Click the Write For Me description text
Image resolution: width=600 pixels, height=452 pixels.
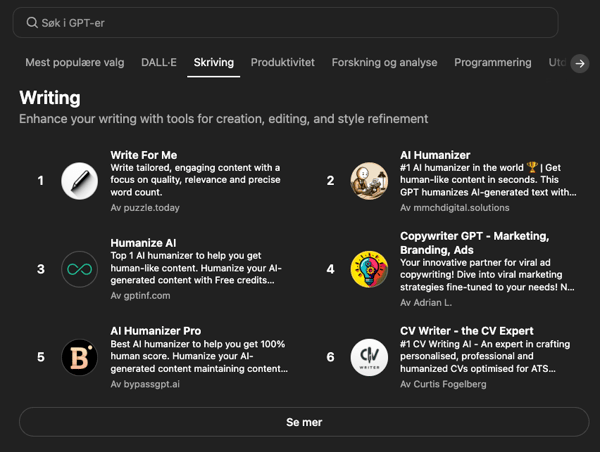point(196,180)
